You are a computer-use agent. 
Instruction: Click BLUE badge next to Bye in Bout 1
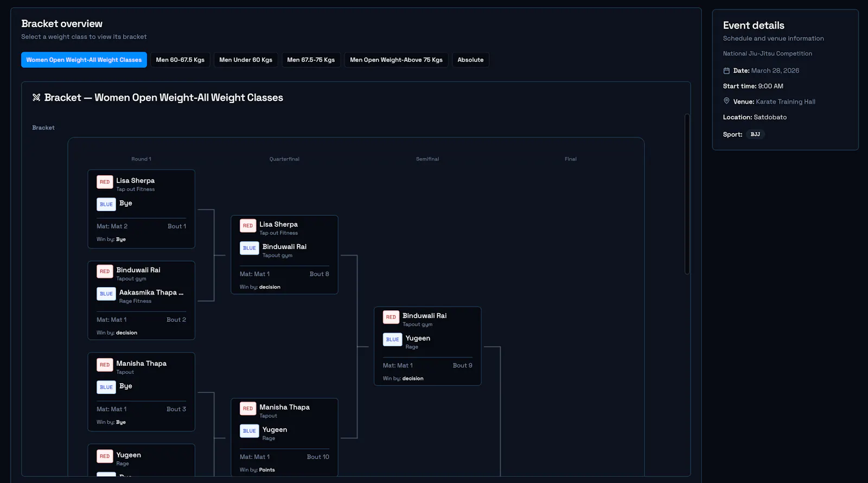[x=106, y=204]
